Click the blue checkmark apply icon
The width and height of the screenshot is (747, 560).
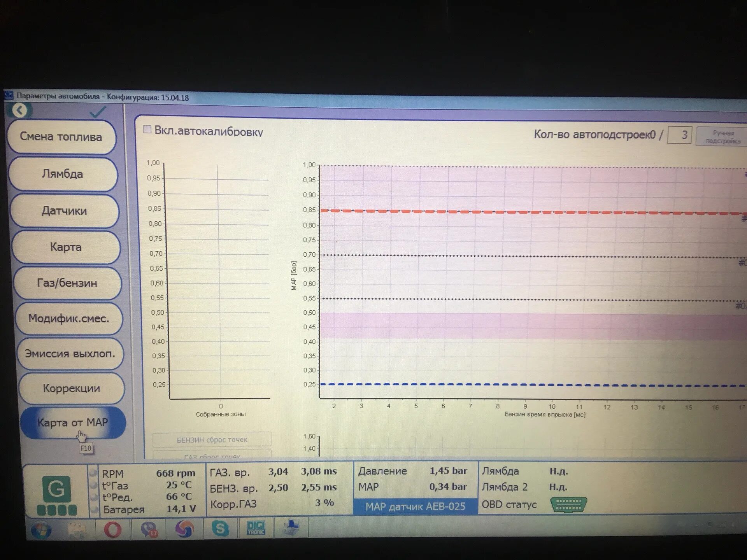97,112
